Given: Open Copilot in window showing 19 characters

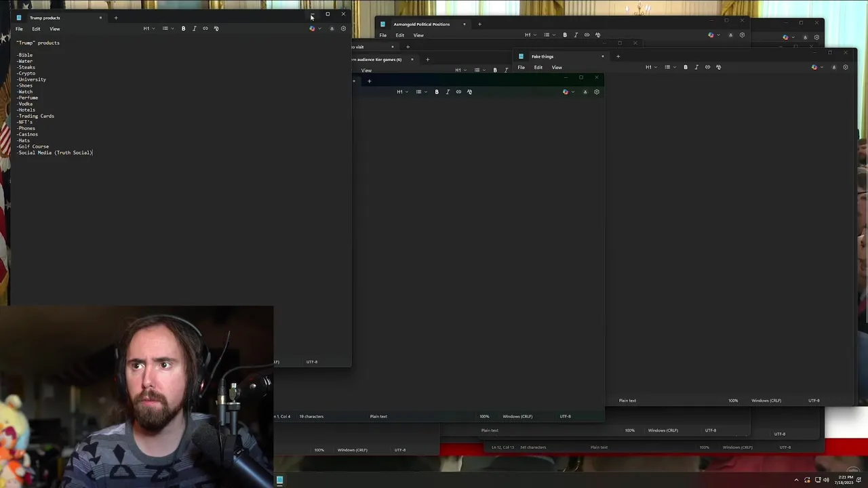Looking at the screenshot, I should pyautogui.click(x=567, y=91).
